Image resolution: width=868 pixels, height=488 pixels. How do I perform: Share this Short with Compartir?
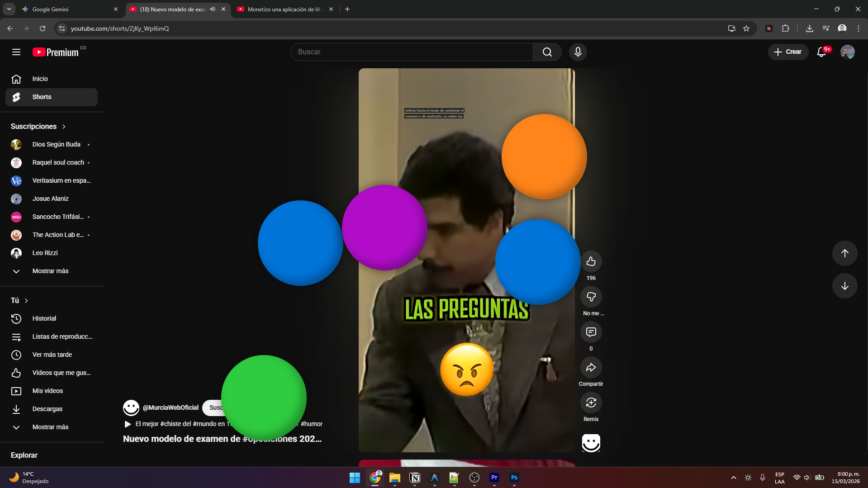point(591,367)
